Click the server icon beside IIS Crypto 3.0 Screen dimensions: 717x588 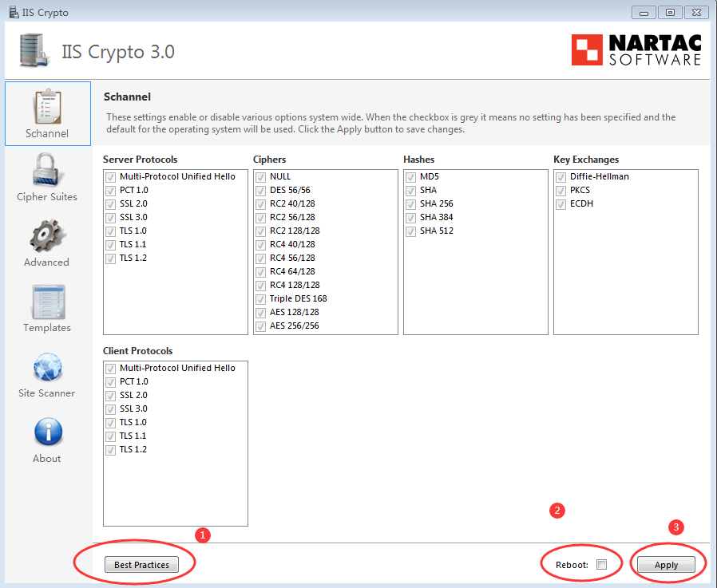(x=34, y=50)
